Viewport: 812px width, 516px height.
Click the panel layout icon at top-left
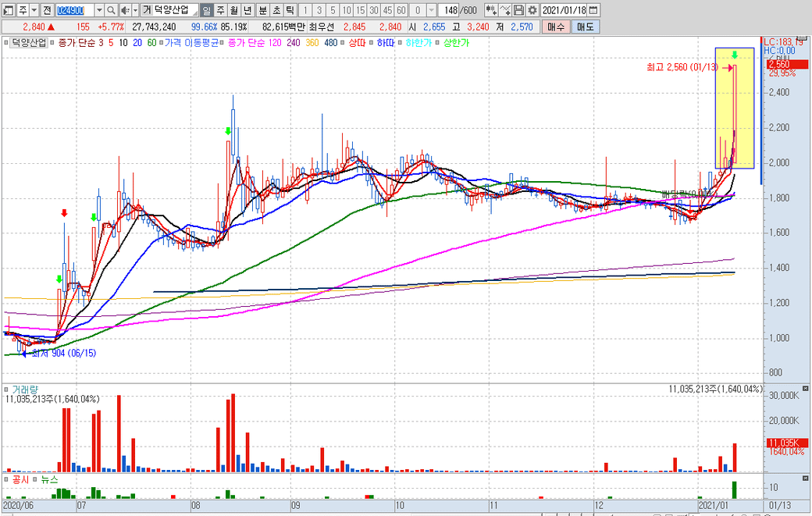8,10
